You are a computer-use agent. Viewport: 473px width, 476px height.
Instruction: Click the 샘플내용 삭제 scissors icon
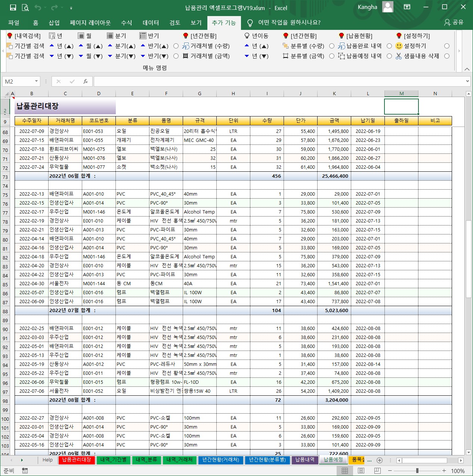399,56
